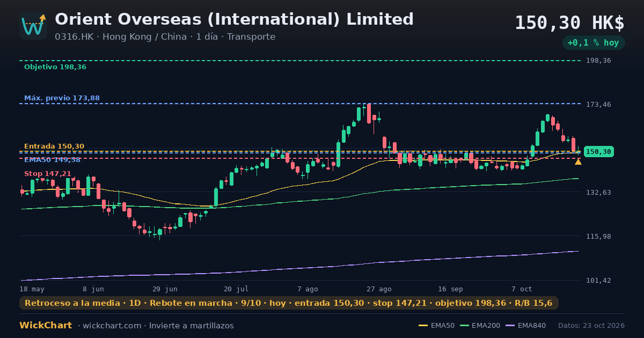Click the WickChart logo icon

tap(33, 26)
